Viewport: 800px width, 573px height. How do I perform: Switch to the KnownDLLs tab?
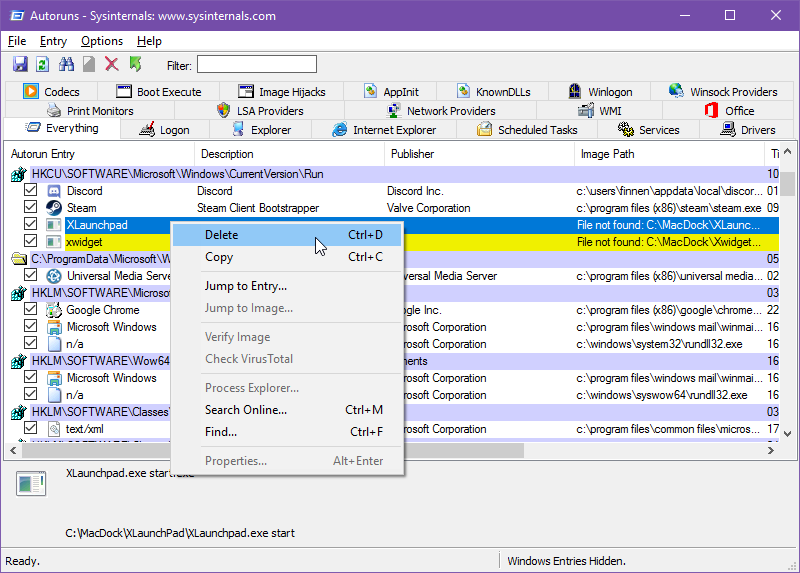coord(493,92)
